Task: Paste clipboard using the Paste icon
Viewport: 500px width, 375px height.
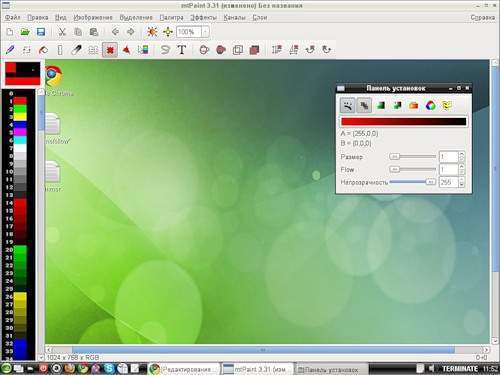Action: coord(94,32)
